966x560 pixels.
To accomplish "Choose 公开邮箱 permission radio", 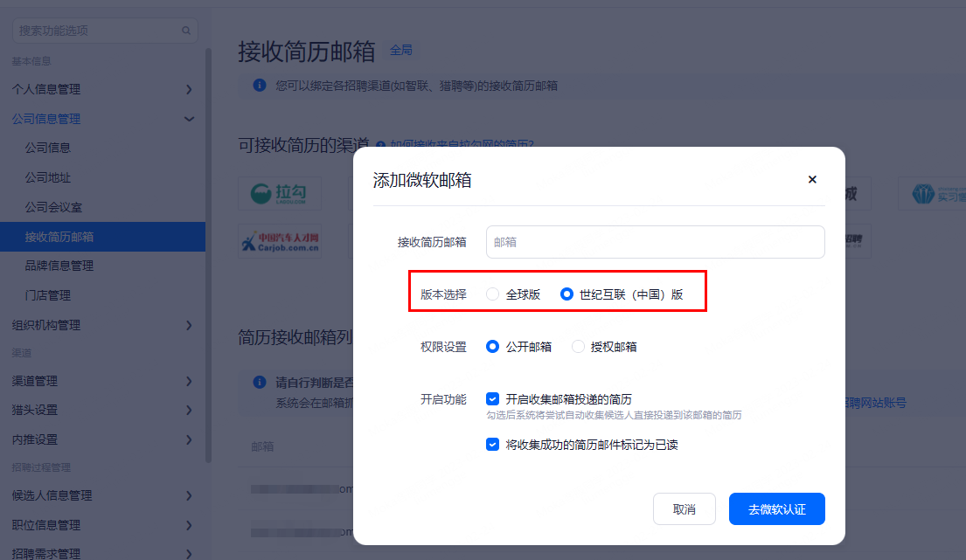I will [492, 347].
